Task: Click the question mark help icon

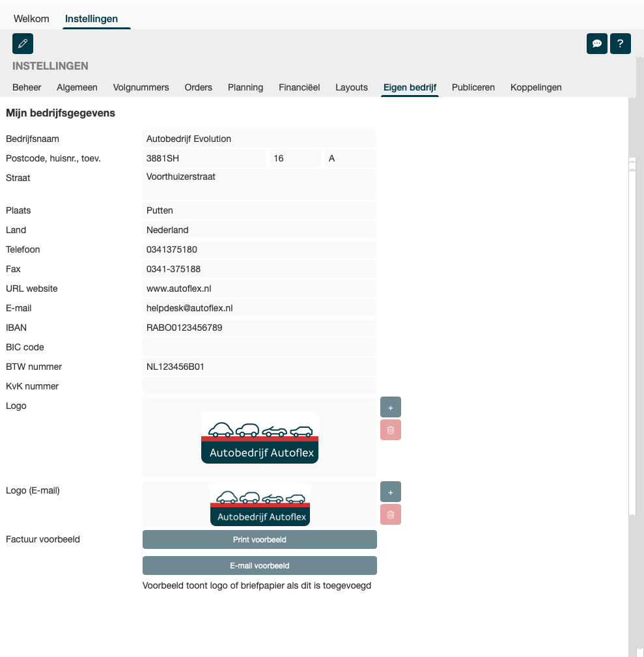Action: pyautogui.click(x=620, y=44)
